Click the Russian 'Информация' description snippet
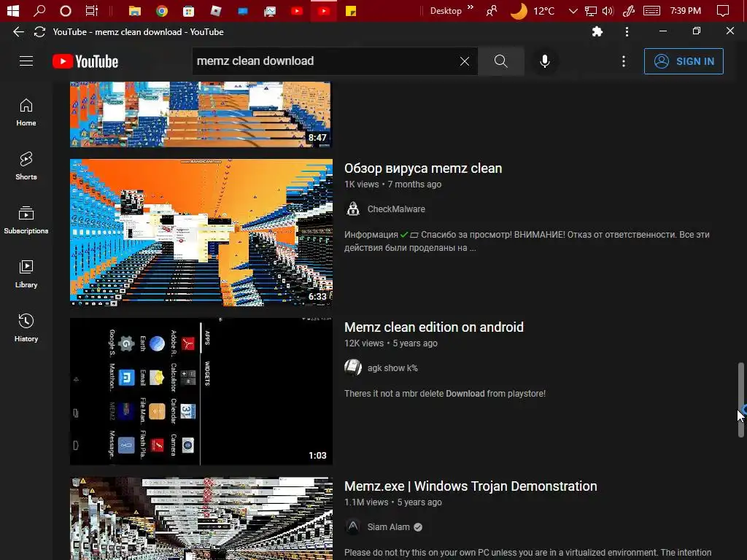747x560 pixels. tap(527, 241)
